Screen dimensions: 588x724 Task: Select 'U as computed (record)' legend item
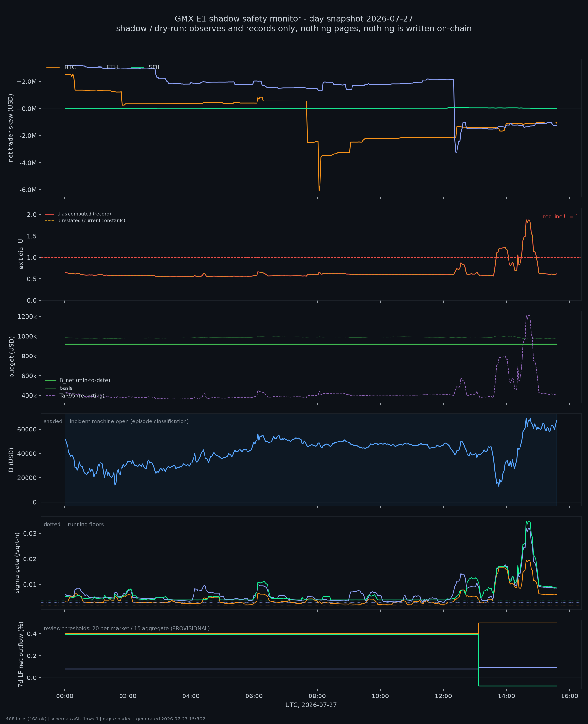(x=78, y=214)
